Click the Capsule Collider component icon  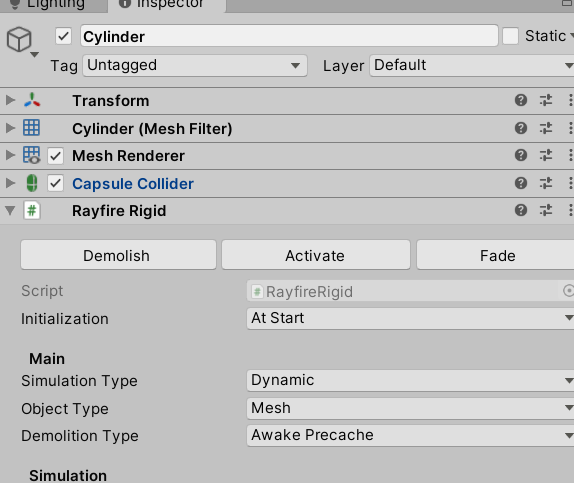pyautogui.click(x=32, y=183)
